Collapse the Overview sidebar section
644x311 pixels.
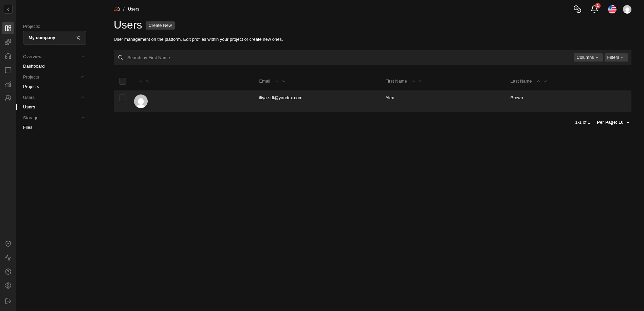[x=82, y=56]
